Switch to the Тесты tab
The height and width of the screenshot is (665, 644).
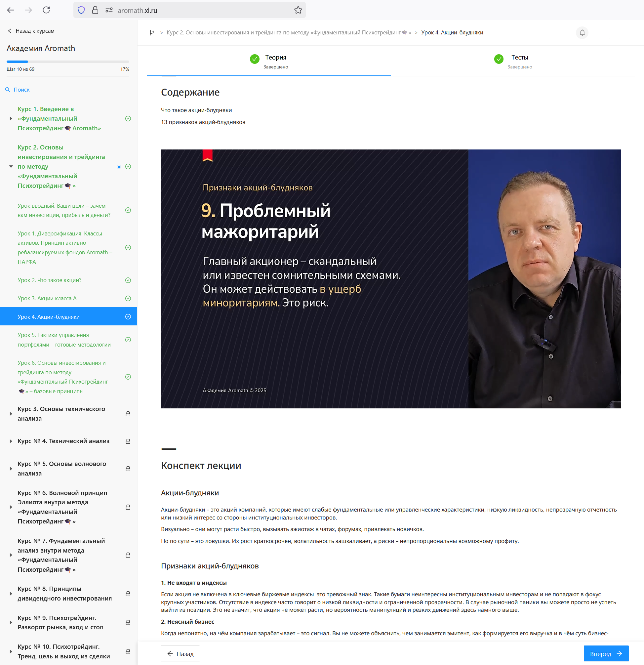point(513,62)
